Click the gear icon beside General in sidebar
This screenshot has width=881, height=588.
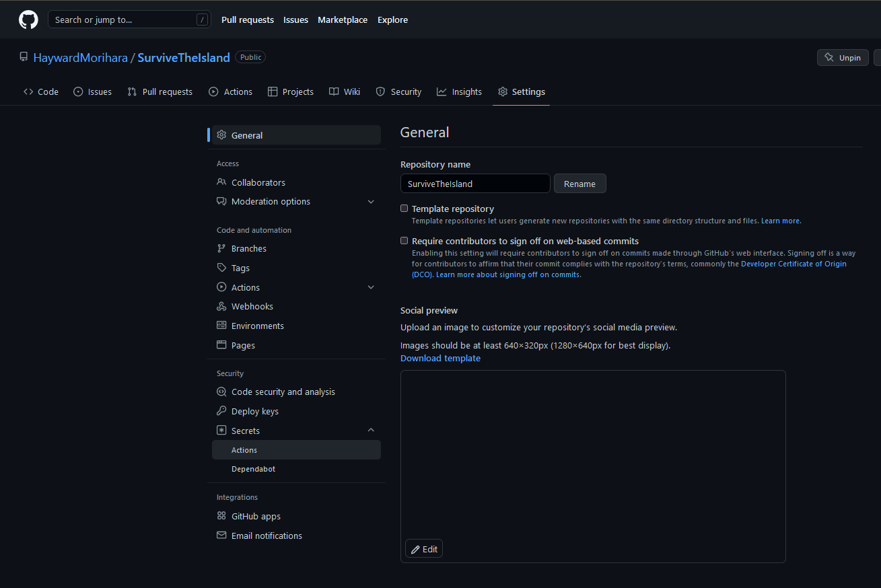pyautogui.click(x=221, y=135)
